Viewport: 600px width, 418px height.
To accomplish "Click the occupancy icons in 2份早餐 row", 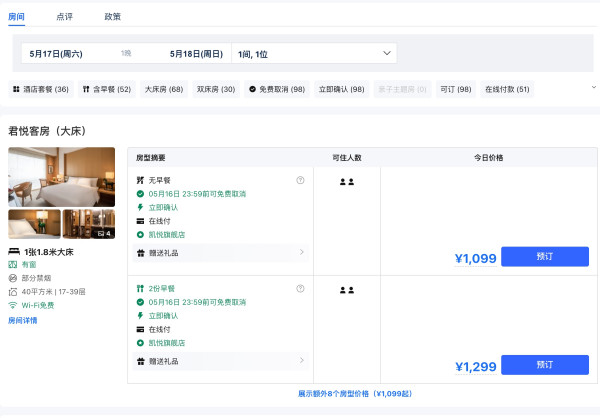I will (347, 290).
